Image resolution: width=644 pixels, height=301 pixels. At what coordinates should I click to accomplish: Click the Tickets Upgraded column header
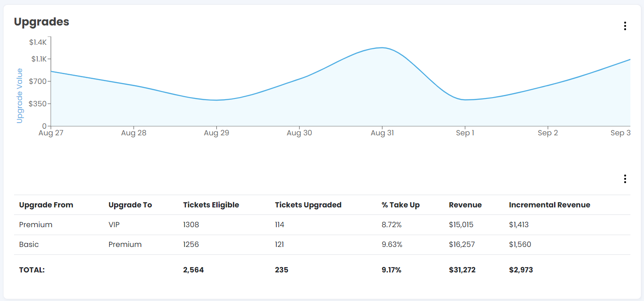click(x=308, y=205)
